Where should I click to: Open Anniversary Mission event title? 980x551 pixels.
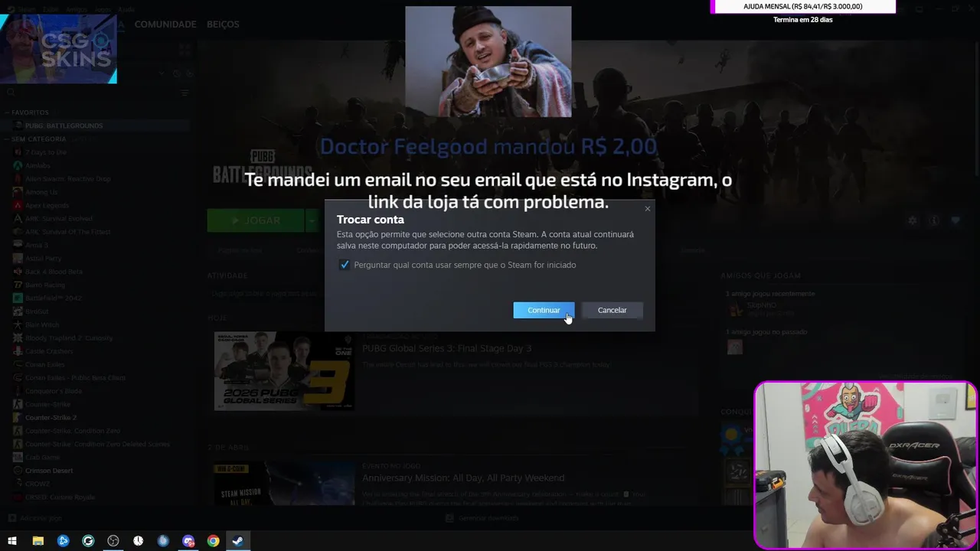(463, 478)
